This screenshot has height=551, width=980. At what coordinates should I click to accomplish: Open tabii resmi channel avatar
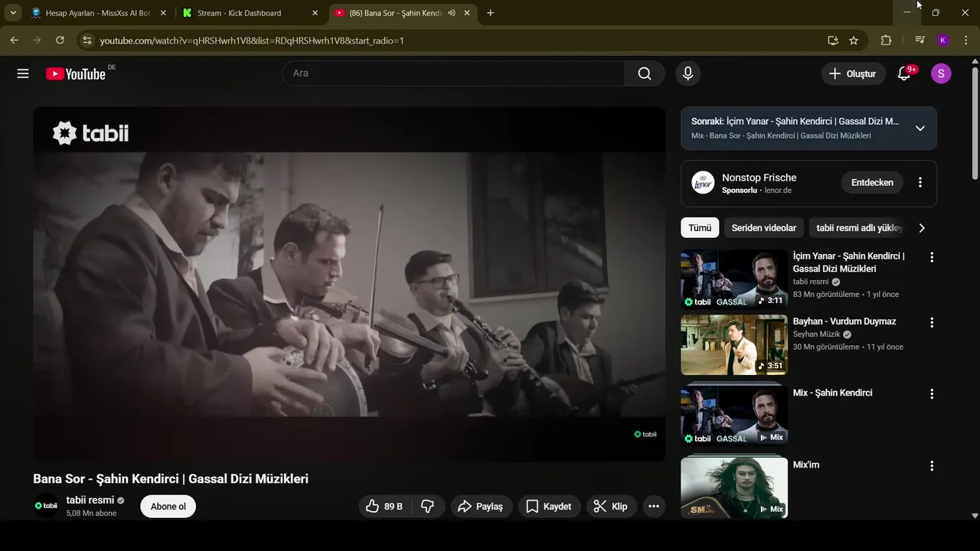point(46,506)
